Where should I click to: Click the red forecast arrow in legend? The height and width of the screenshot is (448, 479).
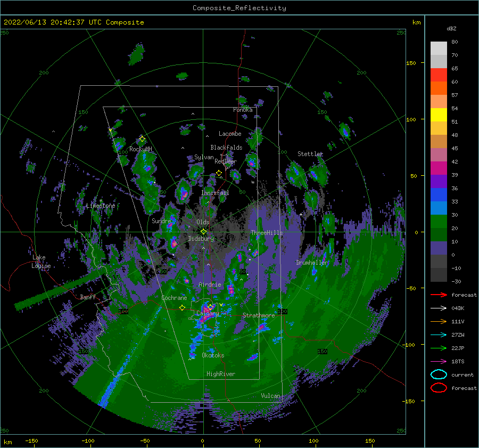(x=439, y=295)
